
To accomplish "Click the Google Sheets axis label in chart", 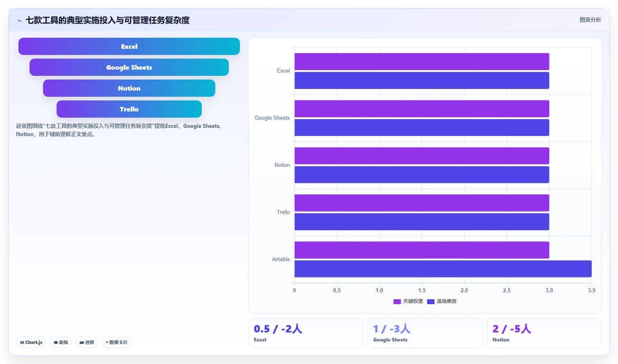I will (x=272, y=118).
